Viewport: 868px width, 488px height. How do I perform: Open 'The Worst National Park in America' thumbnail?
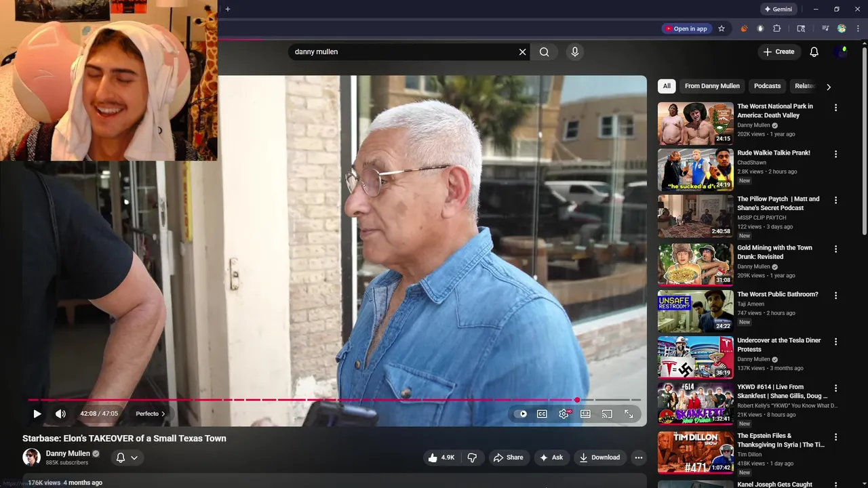tap(695, 123)
